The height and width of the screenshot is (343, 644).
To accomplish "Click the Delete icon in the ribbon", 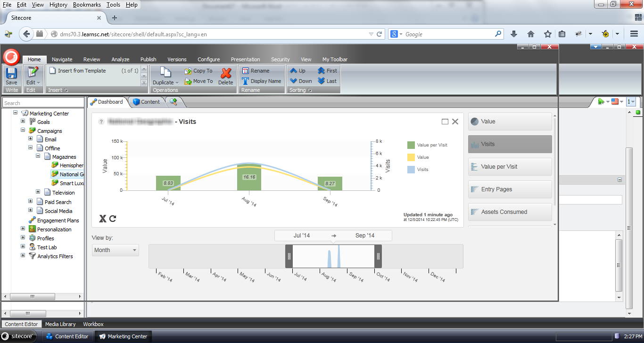I will pos(226,75).
